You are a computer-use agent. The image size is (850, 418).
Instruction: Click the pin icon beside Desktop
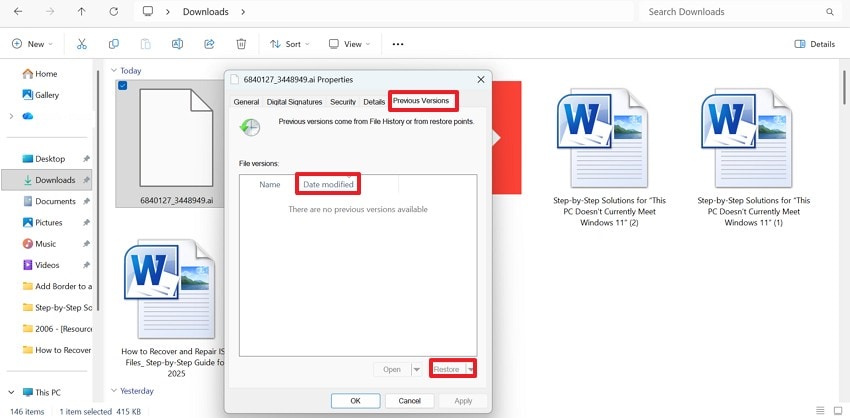tap(86, 159)
